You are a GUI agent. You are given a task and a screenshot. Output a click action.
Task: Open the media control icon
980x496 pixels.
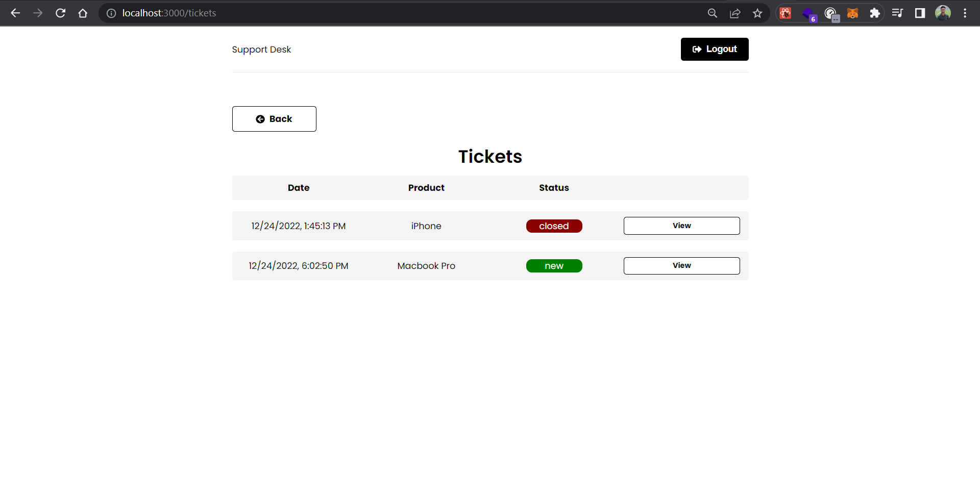pyautogui.click(x=897, y=13)
